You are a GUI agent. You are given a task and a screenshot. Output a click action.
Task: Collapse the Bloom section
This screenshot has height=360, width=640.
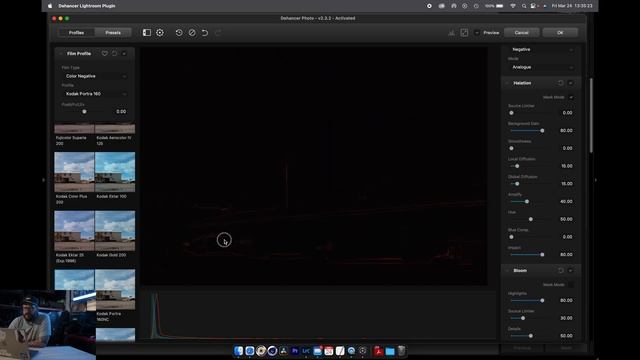(x=507, y=271)
